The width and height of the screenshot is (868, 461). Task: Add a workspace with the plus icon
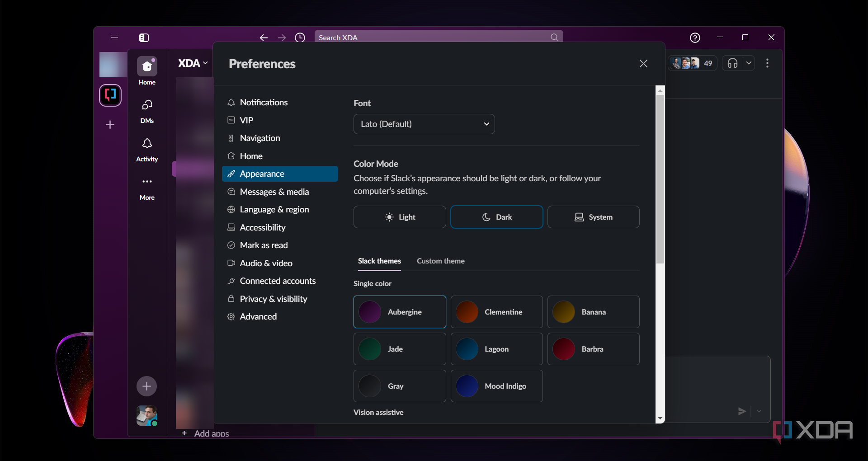(110, 124)
